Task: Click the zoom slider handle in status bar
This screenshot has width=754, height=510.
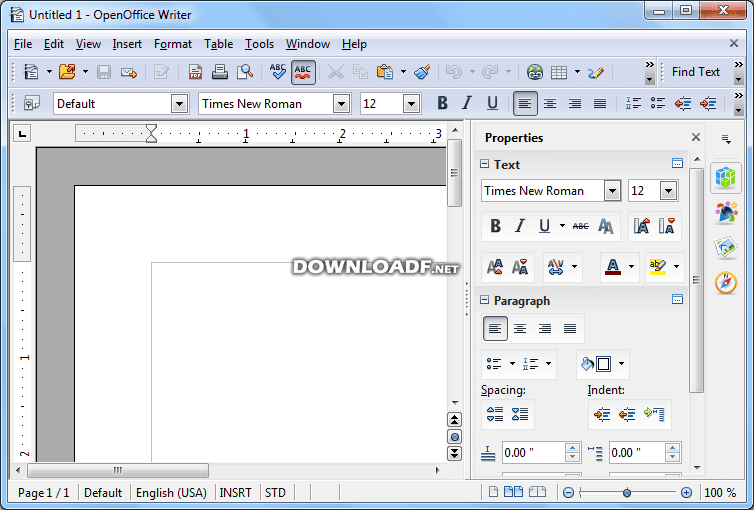Action: tap(627, 493)
